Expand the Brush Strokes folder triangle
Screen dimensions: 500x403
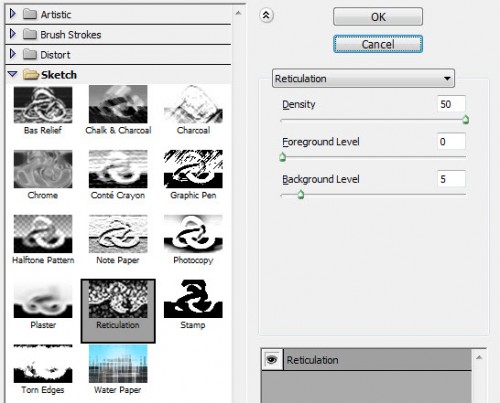click(13, 34)
